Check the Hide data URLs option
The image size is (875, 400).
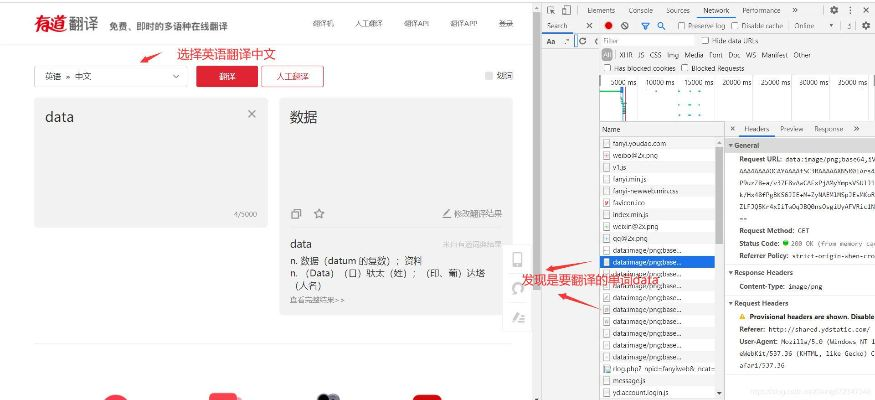705,41
